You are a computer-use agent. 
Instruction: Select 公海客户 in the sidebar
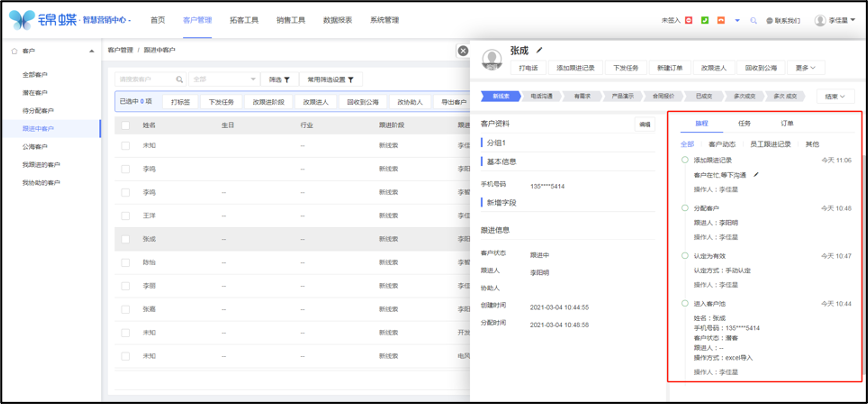tap(34, 147)
